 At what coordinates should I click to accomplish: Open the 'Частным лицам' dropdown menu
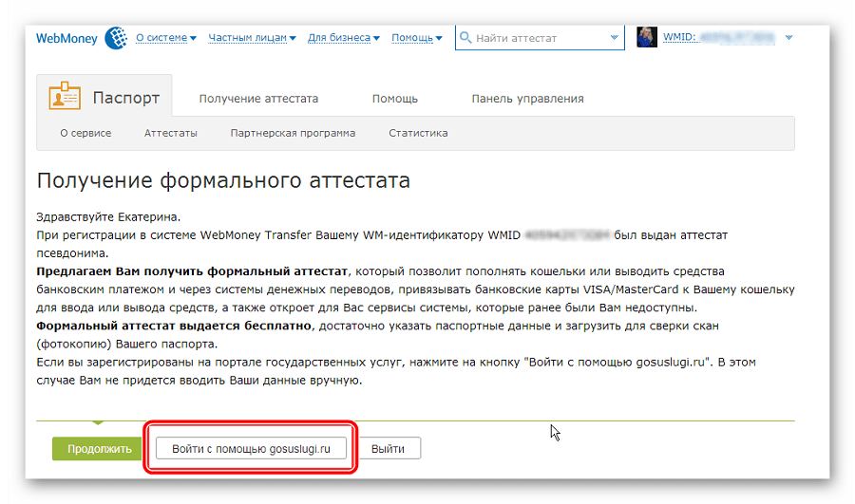tap(253, 38)
